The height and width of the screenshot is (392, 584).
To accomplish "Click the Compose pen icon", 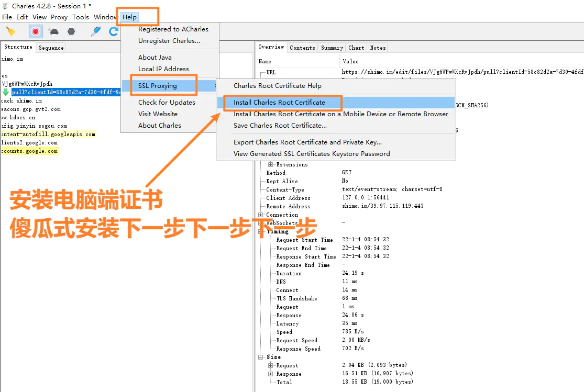I will (96, 31).
